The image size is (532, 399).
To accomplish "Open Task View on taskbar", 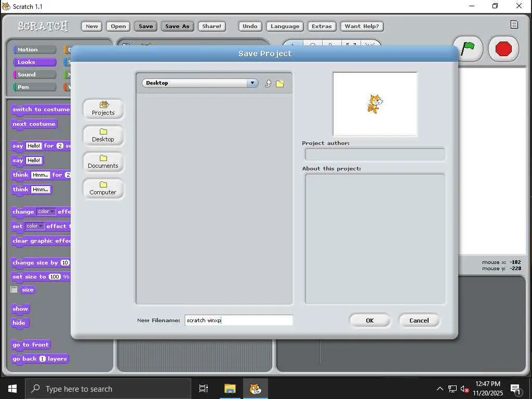I will point(204,389).
